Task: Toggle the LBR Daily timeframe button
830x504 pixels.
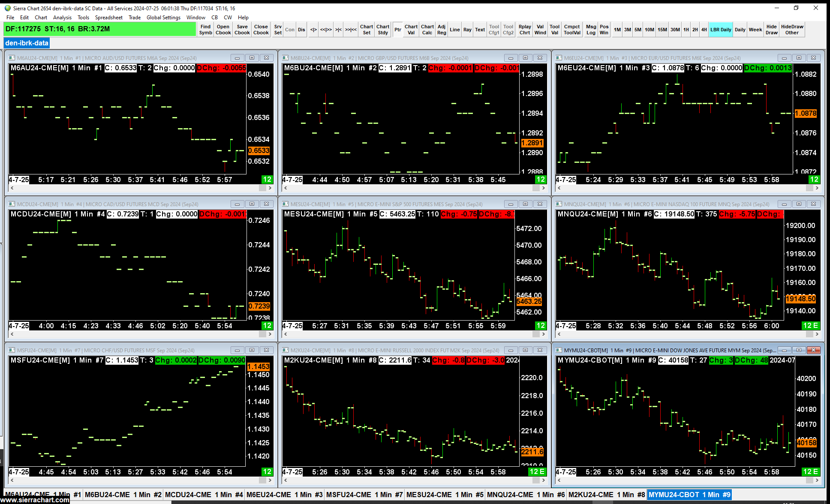Action: click(720, 30)
